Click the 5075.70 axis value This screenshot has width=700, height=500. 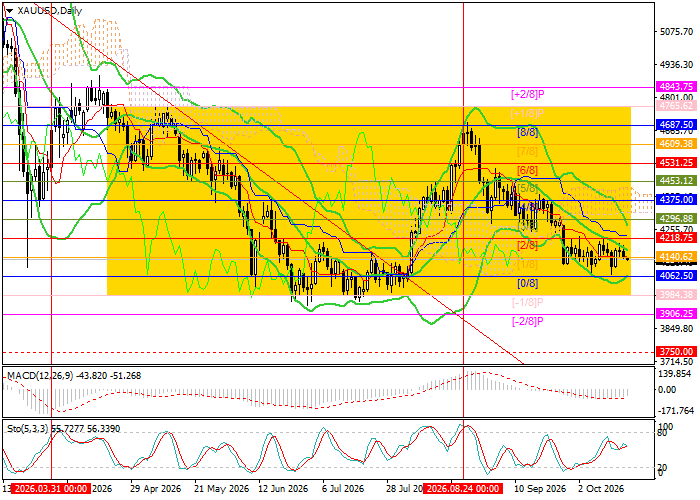point(676,32)
